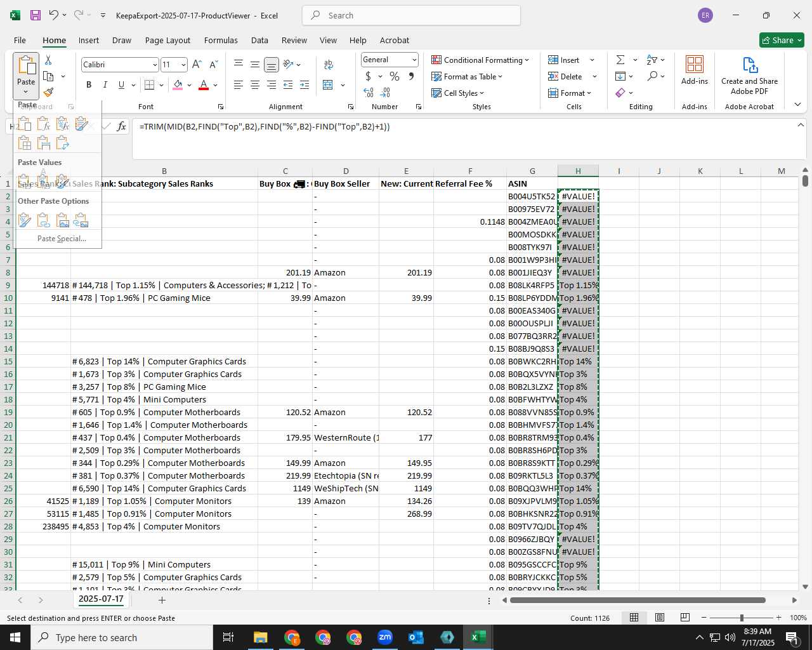Toggle Italic formatting
The image size is (812, 650).
point(105,84)
